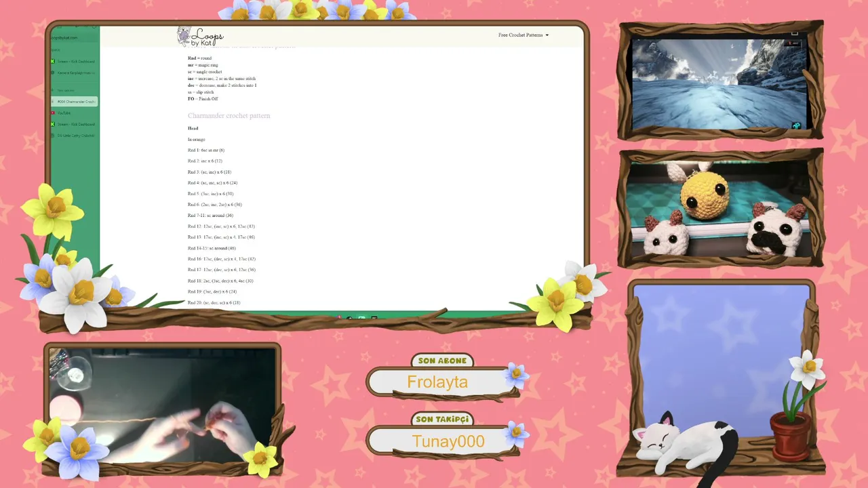Click the Frolayta latest subscriber name
Image resolution: width=868 pixels, height=488 pixels.
(437, 382)
